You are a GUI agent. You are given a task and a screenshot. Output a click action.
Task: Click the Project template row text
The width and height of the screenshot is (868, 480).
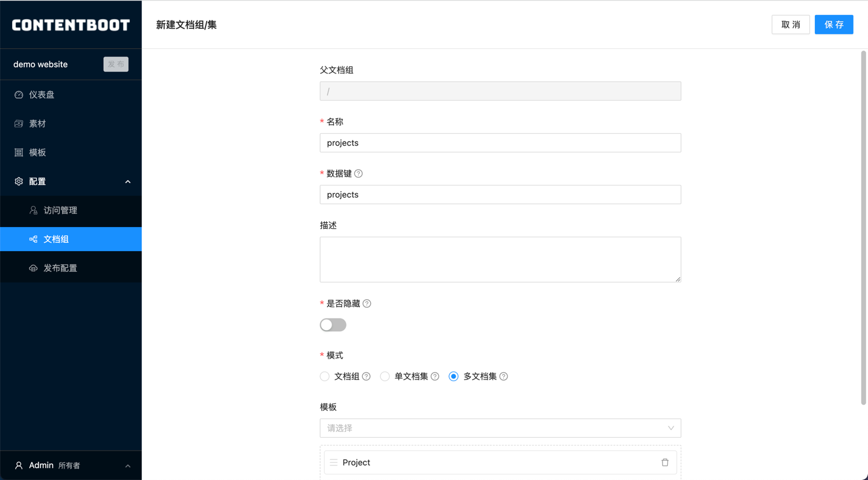356,463
